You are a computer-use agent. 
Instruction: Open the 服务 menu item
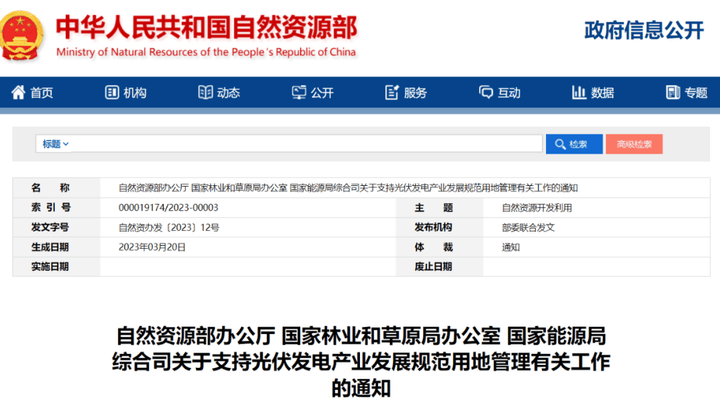(406, 93)
